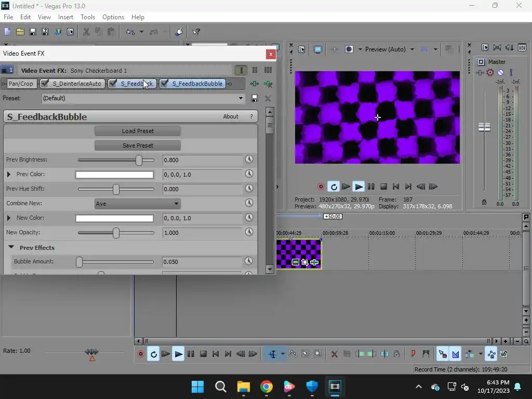Open the Preset dropdown list

241,98
